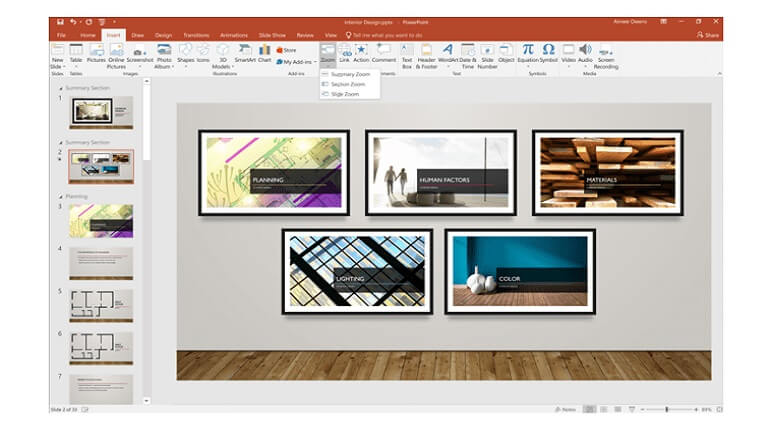Switch to Reading view
Viewport: 770px width, 433px height.
point(618,409)
